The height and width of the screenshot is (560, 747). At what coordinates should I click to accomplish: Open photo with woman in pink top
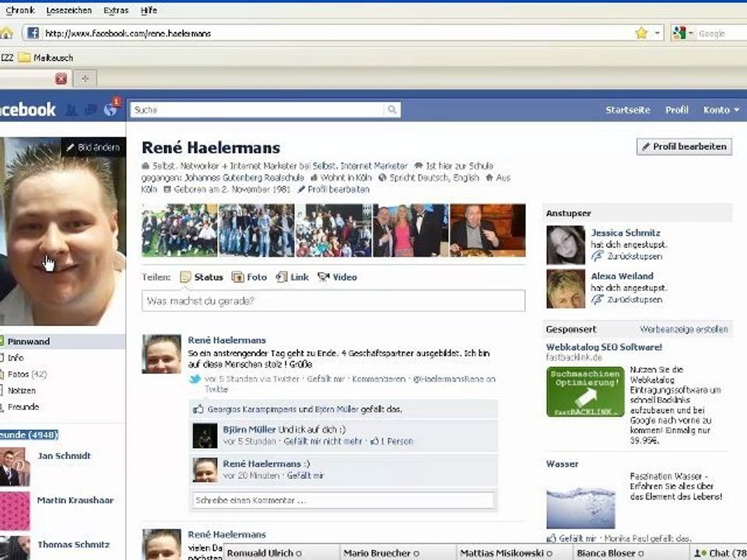(x=411, y=230)
